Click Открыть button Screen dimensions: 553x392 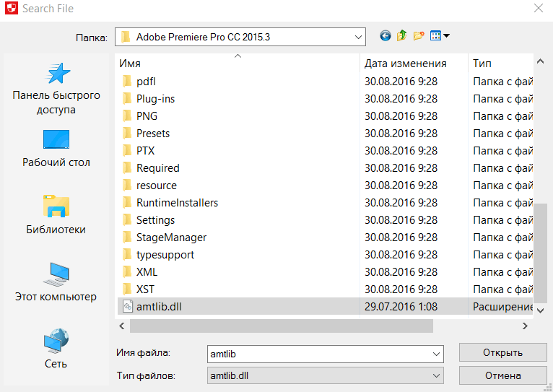pos(503,352)
